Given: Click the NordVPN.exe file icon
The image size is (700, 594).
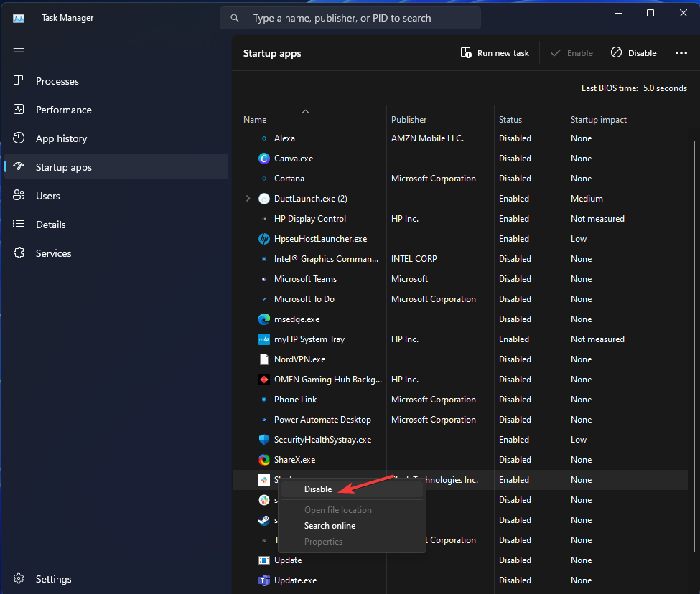Looking at the screenshot, I should coord(264,359).
